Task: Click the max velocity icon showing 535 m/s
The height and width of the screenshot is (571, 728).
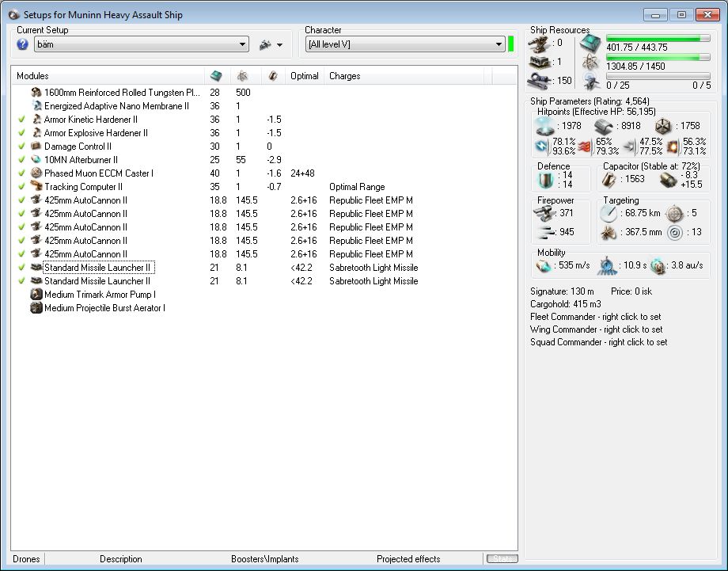Action: pyautogui.click(x=544, y=266)
